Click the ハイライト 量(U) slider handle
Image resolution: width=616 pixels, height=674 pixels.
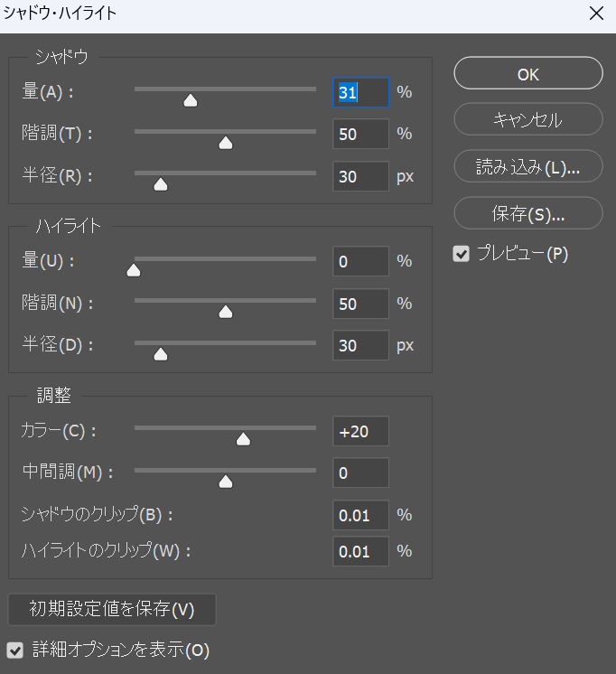coord(134,269)
